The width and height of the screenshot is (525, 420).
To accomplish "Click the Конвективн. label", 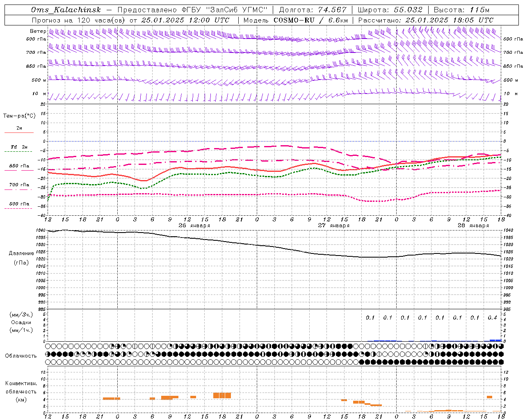I will pos(21,383).
